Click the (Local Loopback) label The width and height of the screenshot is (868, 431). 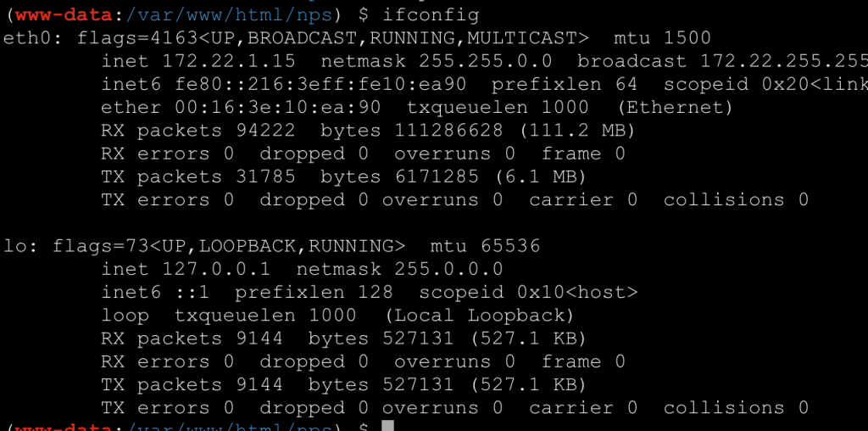click(x=480, y=316)
